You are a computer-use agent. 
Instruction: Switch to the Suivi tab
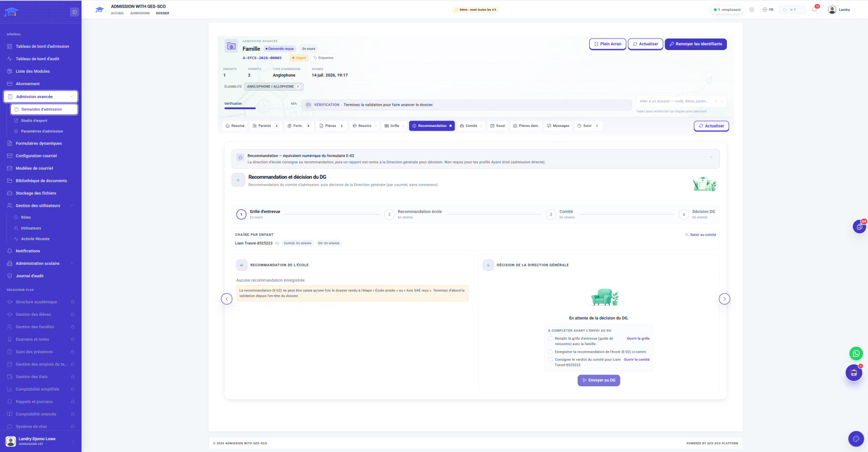coord(588,126)
